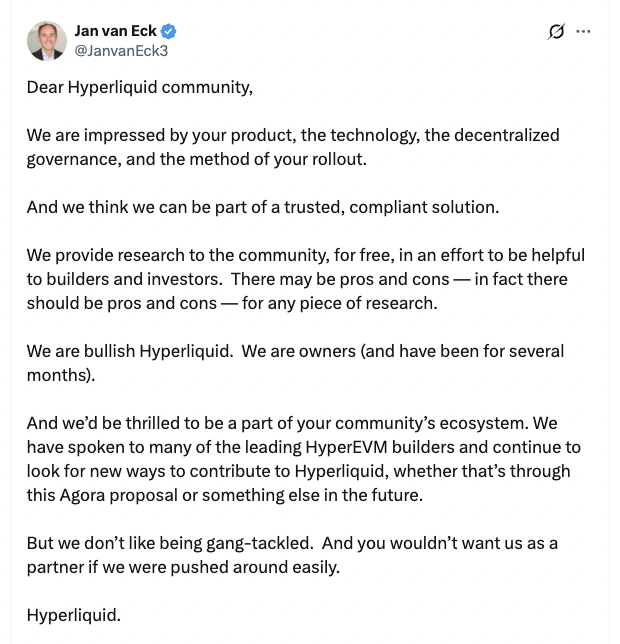The image size is (620, 644).
Task: Click the blue verified checkmark badge
Action: point(168,31)
